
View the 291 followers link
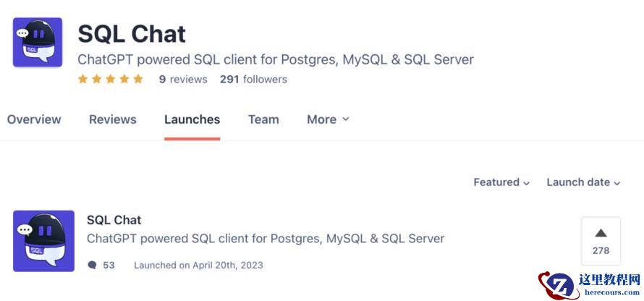click(x=253, y=80)
